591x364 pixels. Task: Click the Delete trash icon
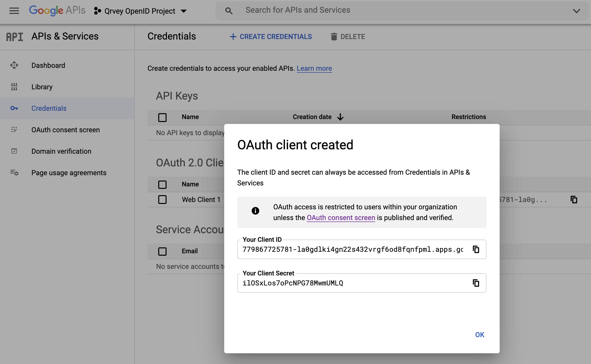click(x=334, y=37)
